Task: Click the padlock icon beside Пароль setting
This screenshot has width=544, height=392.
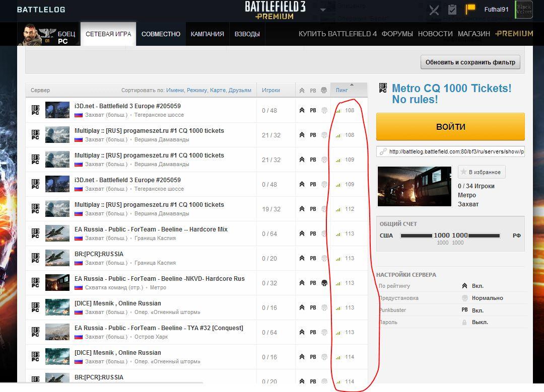Action: [464, 323]
